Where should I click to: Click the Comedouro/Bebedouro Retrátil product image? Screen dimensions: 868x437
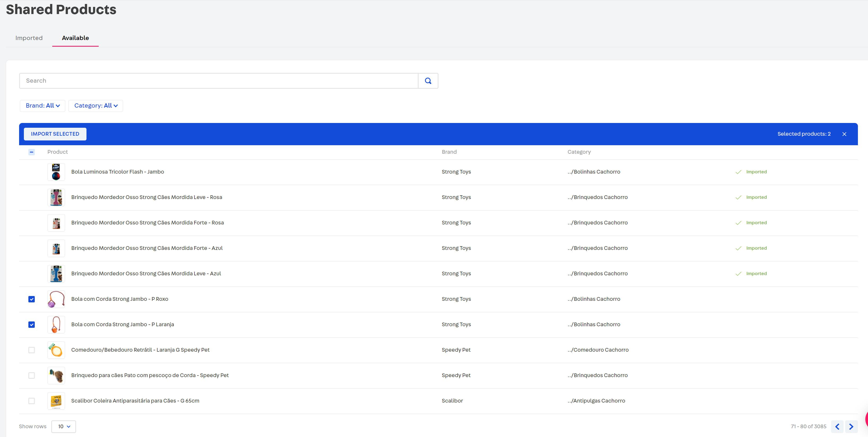tap(56, 350)
